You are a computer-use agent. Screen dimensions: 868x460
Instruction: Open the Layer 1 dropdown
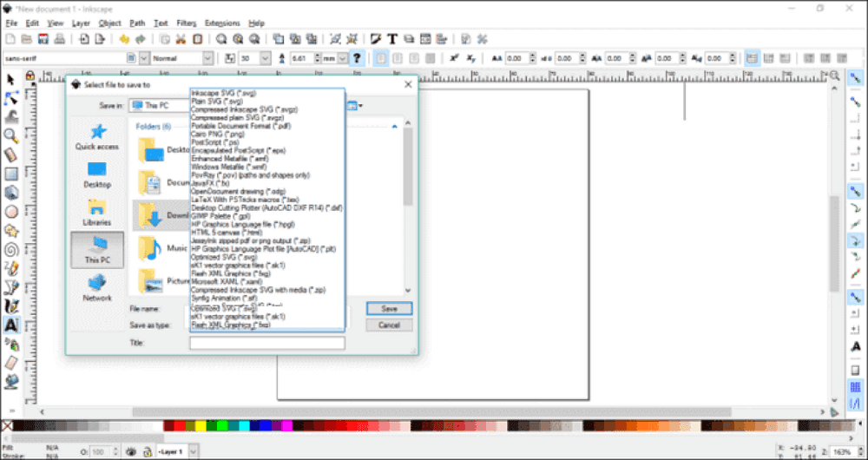[194, 451]
